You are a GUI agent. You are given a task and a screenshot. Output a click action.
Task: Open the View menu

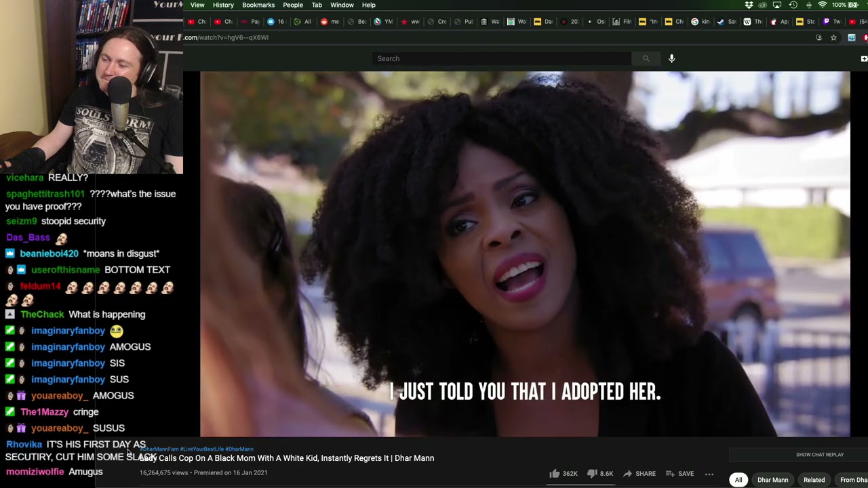pos(197,5)
